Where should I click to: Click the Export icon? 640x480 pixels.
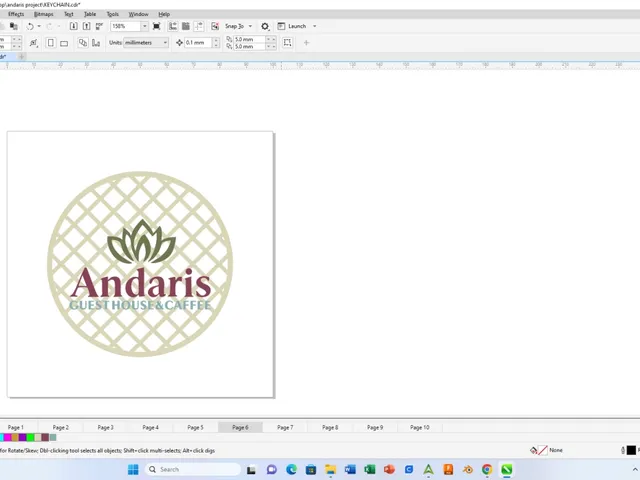pyautogui.click(x=87, y=26)
